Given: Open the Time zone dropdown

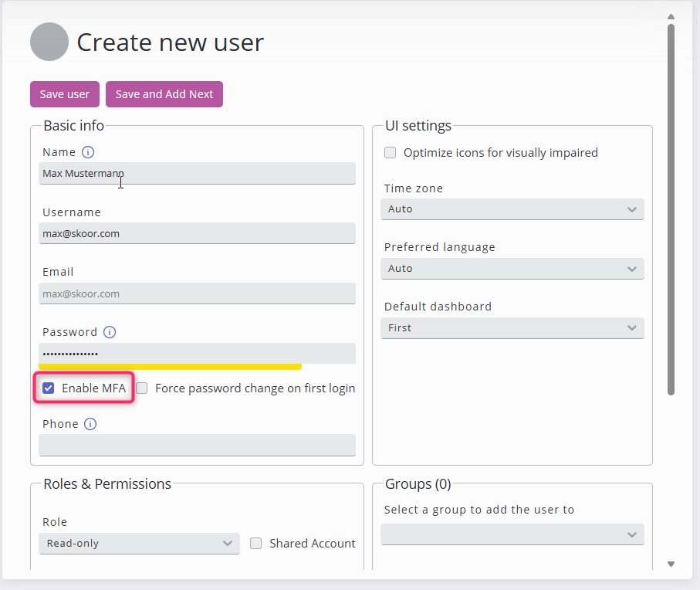Looking at the screenshot, I should (x=512, y=209).
